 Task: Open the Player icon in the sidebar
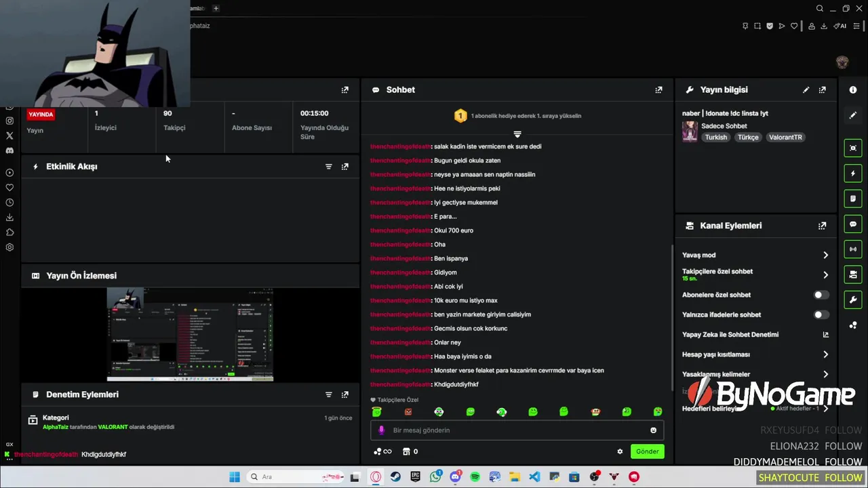9,173
